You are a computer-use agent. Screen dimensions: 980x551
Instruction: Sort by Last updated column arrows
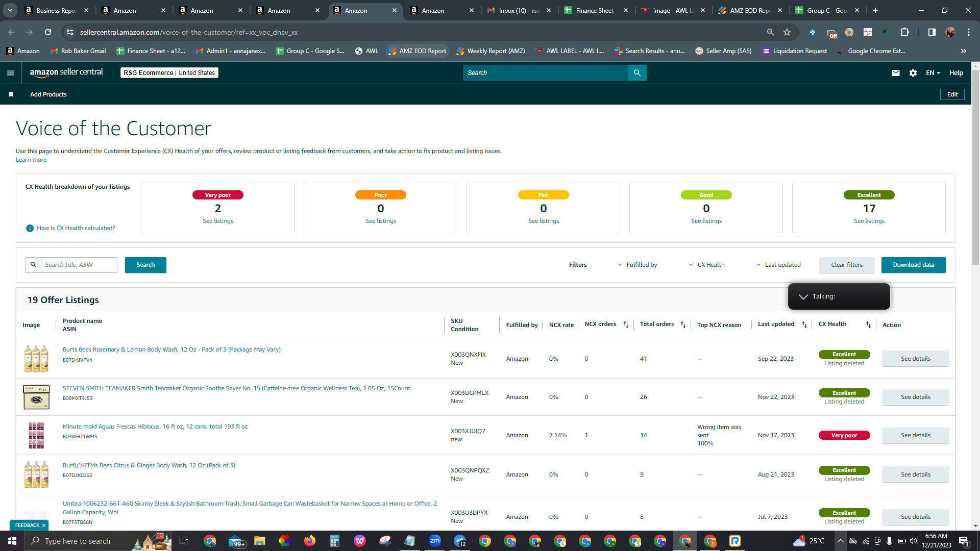(x=804, y=325)
